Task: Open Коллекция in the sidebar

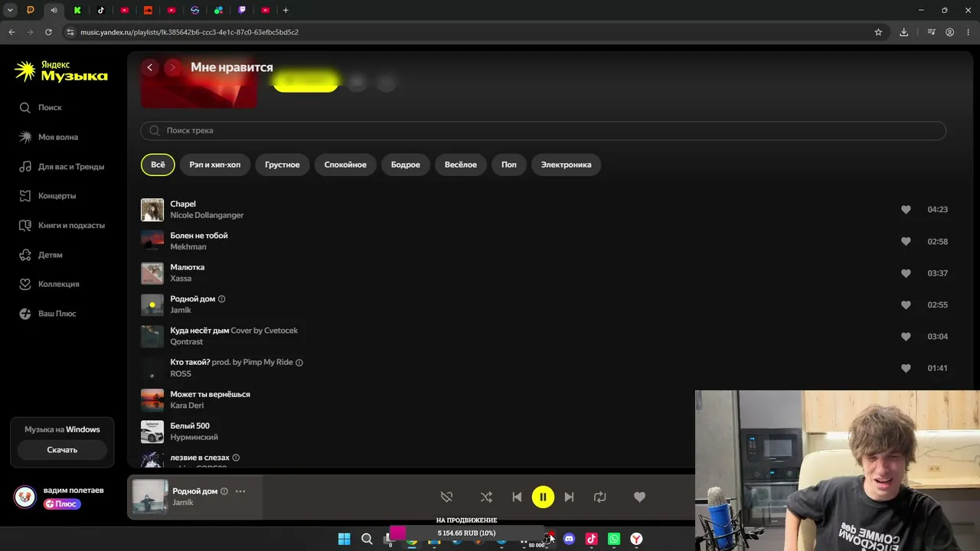Action: 49,284
